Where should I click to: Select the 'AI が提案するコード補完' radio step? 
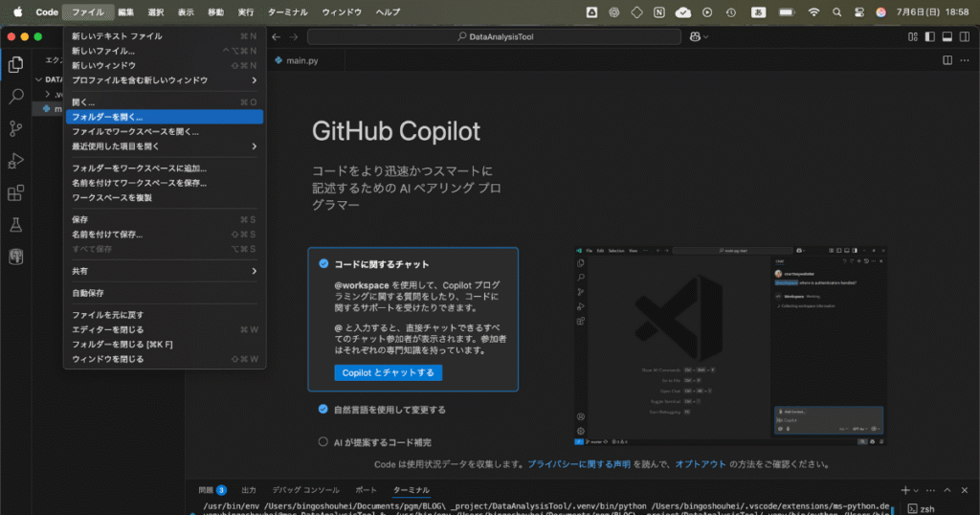pyautogui.click(x=323, y=442)
